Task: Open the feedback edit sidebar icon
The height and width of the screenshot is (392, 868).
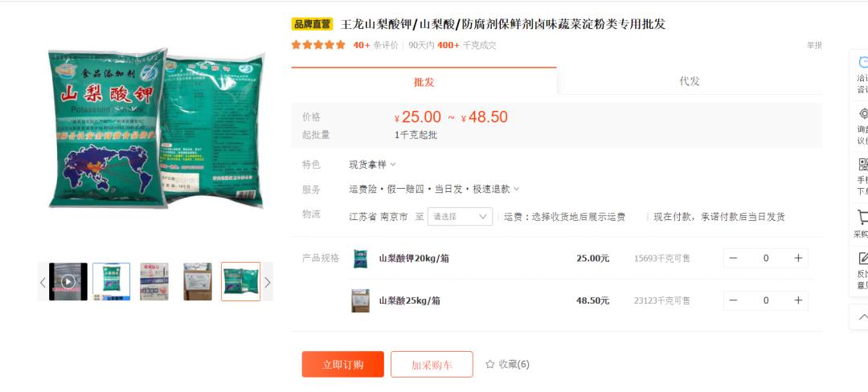Action: coord(863,258)
